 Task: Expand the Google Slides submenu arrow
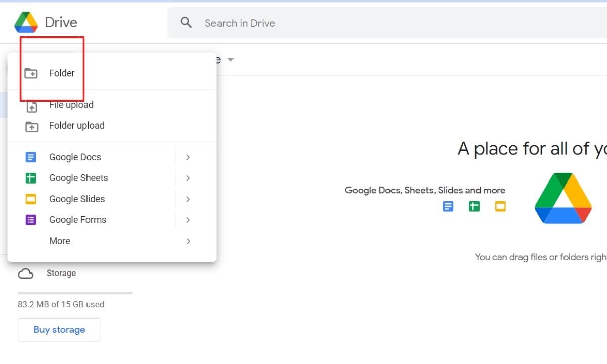coord(188,199)
